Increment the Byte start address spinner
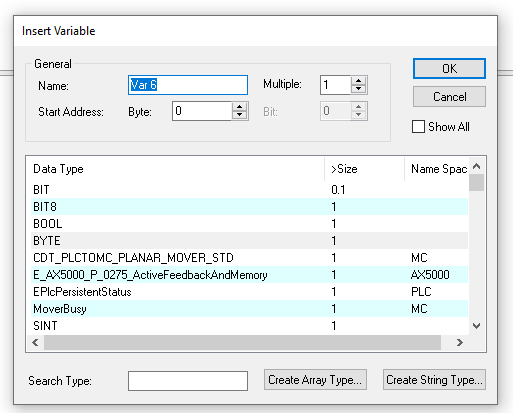The width and height of the screenshot is (513, 413). 239,107
